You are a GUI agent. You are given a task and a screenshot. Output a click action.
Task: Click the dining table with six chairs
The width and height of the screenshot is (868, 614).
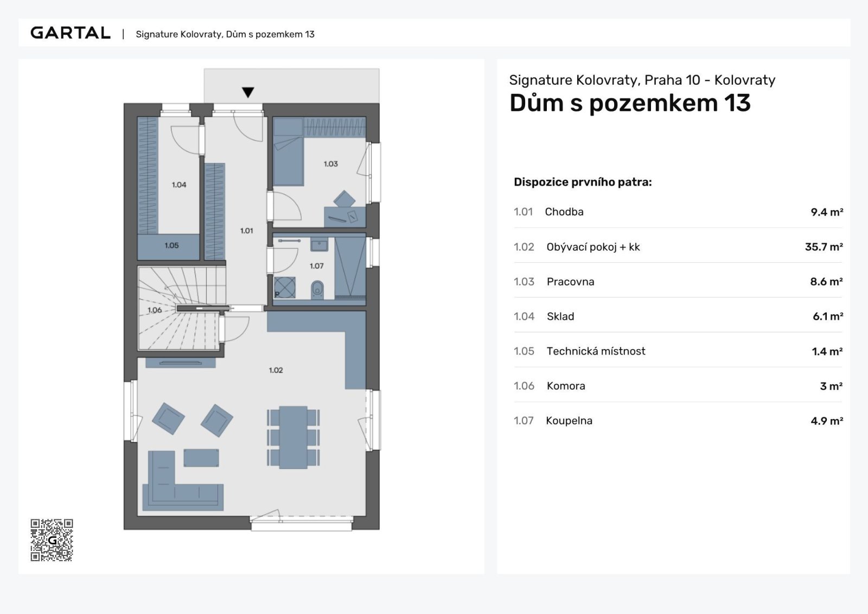coord(293,437)
